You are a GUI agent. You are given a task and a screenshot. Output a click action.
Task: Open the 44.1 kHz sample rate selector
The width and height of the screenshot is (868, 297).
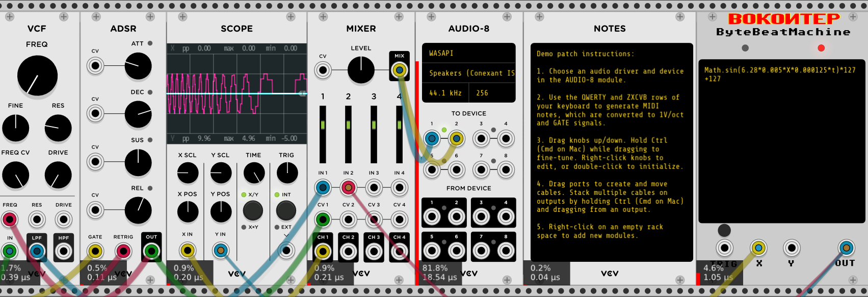446,93
